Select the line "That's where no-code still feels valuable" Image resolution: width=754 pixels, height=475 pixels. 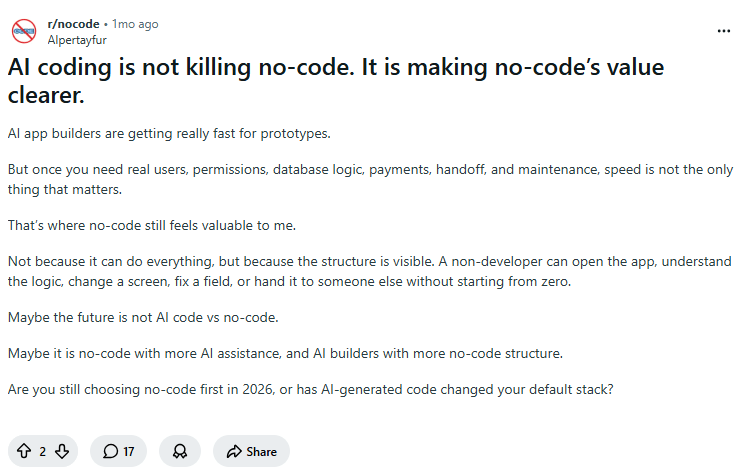152,225
